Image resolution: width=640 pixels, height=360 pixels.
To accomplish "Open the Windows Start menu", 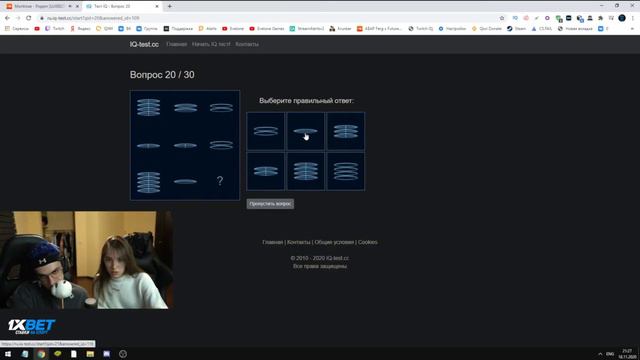I will (x=8, y=354).
